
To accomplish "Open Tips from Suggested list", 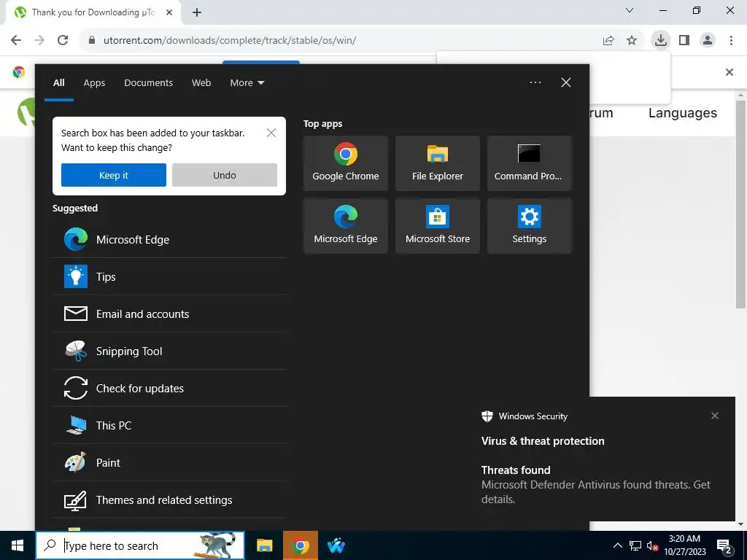I will (x=169, y=276).
